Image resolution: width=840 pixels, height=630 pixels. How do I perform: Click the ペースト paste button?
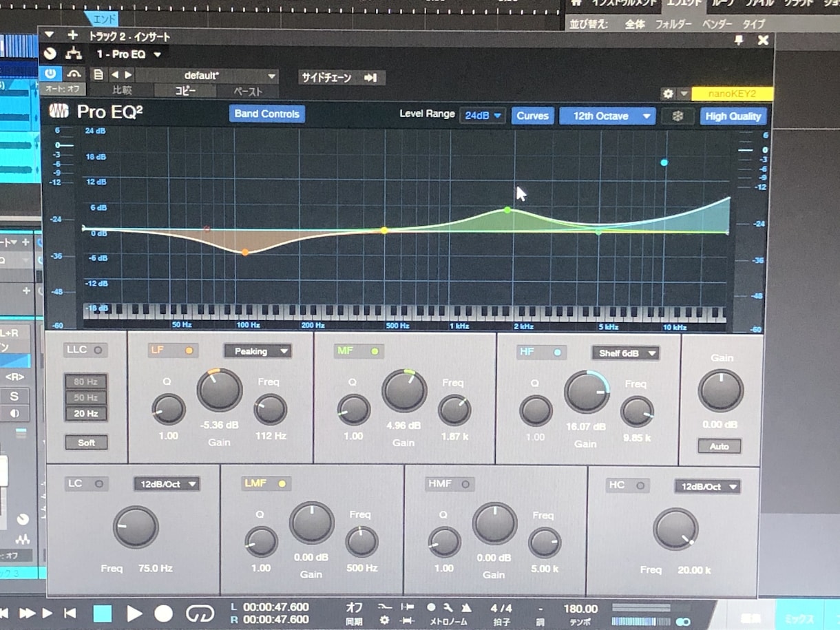pyautogui.click(x=248, y=92)
